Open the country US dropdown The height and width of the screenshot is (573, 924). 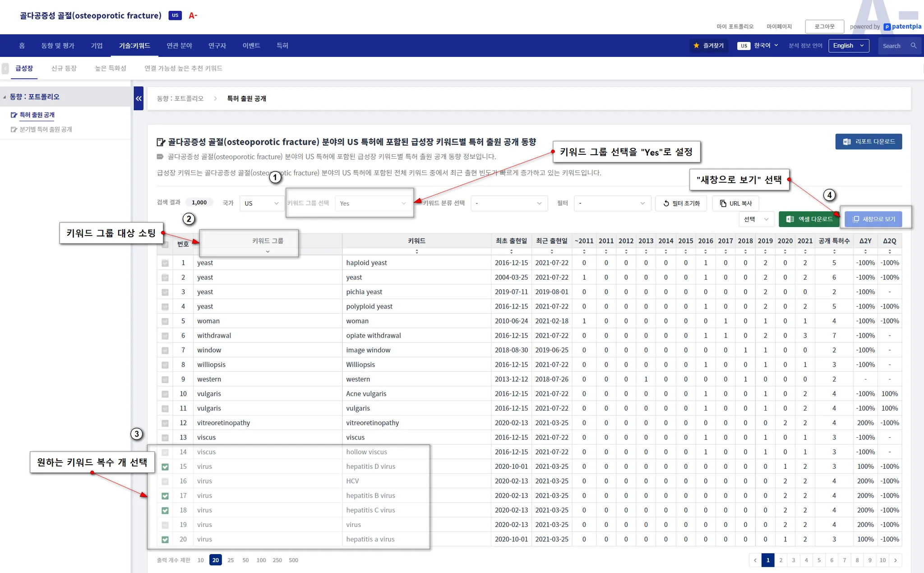261,203
